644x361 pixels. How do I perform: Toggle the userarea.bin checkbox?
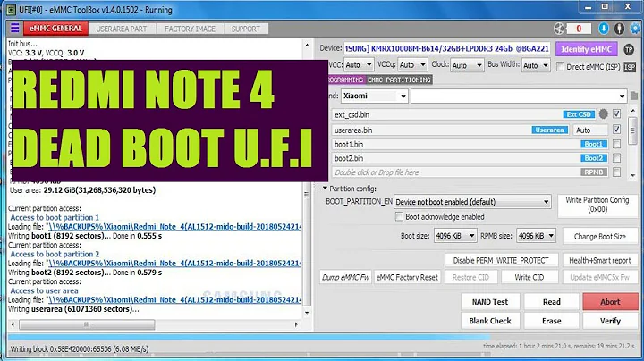(616, 130)
